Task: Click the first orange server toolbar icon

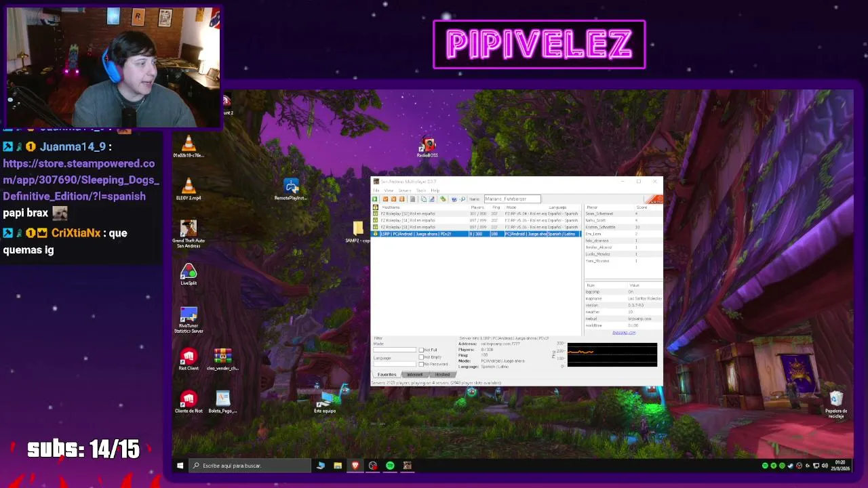Action: coord(386,199)
